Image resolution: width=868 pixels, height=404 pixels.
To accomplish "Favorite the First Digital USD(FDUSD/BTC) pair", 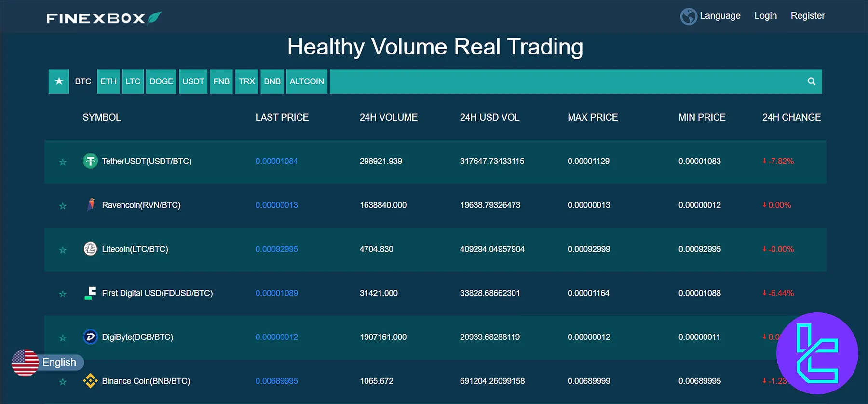I will coord(63,294).
